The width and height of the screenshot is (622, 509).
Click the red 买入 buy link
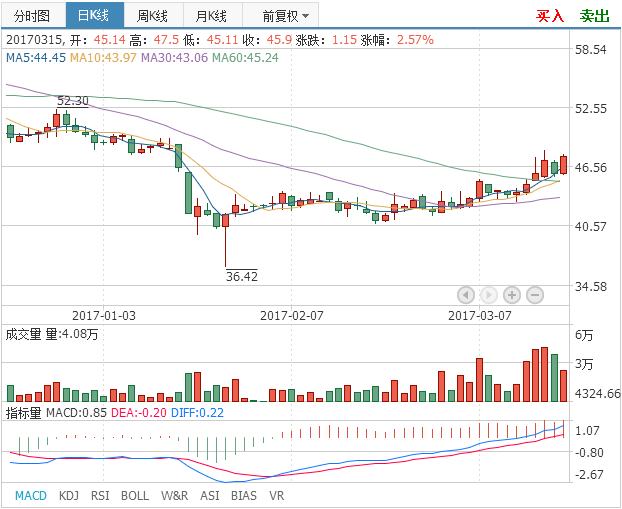point(550,16)
